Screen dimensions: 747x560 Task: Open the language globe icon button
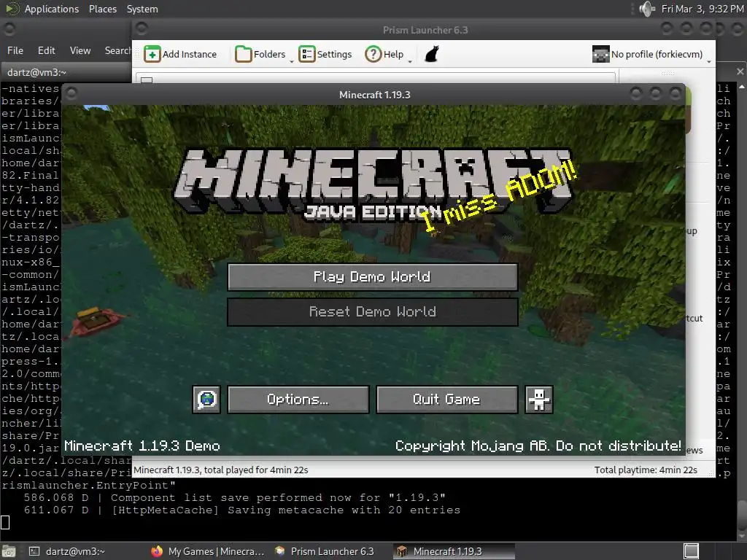tap(206, 400)
